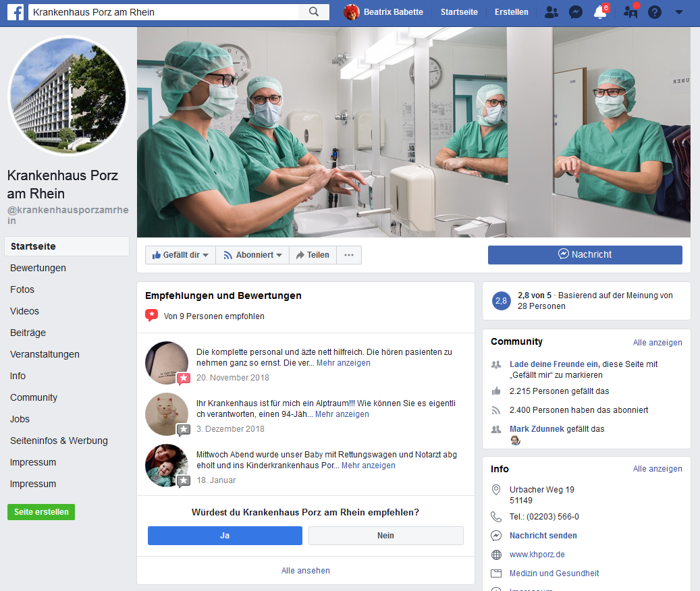Click Erstellen in the top navigation
The image size is (700, 591).
click(x=511, y=12)
